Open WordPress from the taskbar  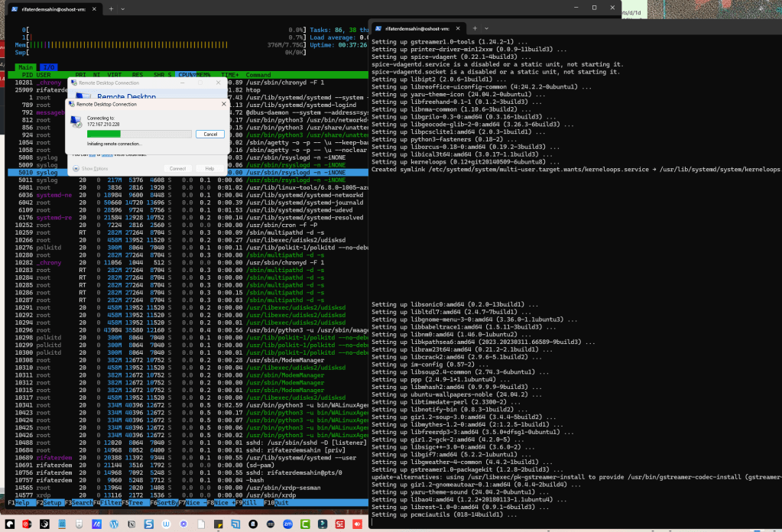(114, 524)
